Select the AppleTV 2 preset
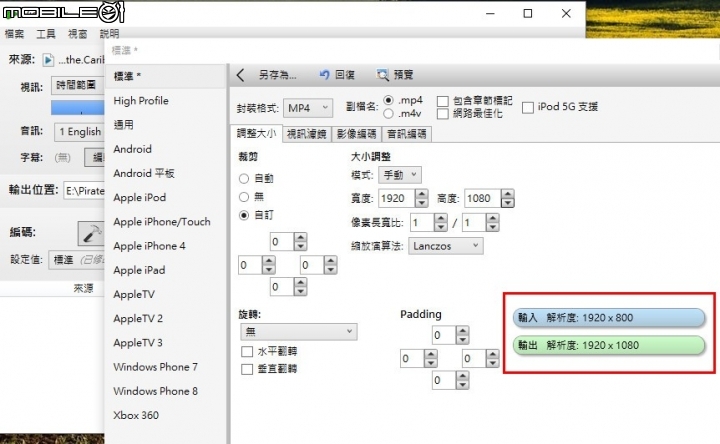 coord(165,319)
